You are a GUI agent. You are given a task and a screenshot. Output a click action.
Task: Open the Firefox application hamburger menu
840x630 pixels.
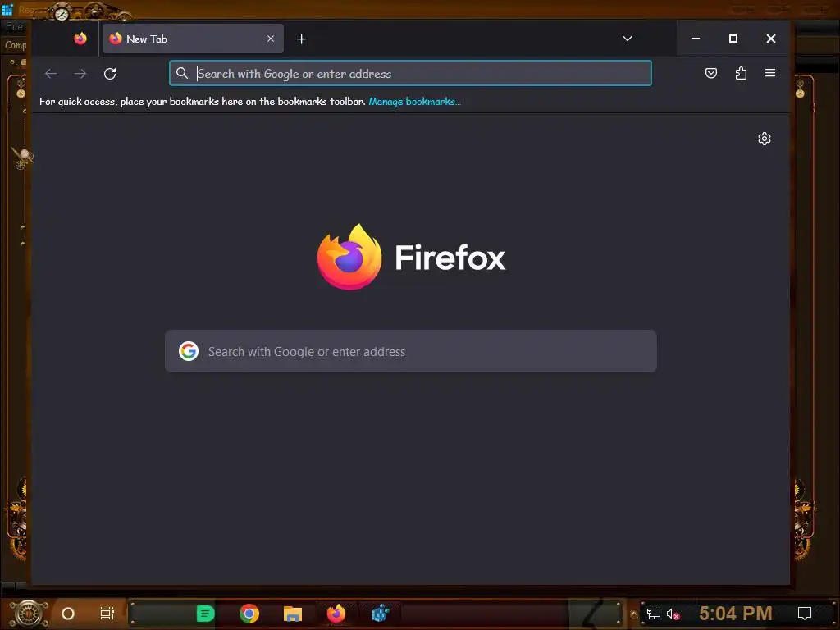tap(770, 73)
